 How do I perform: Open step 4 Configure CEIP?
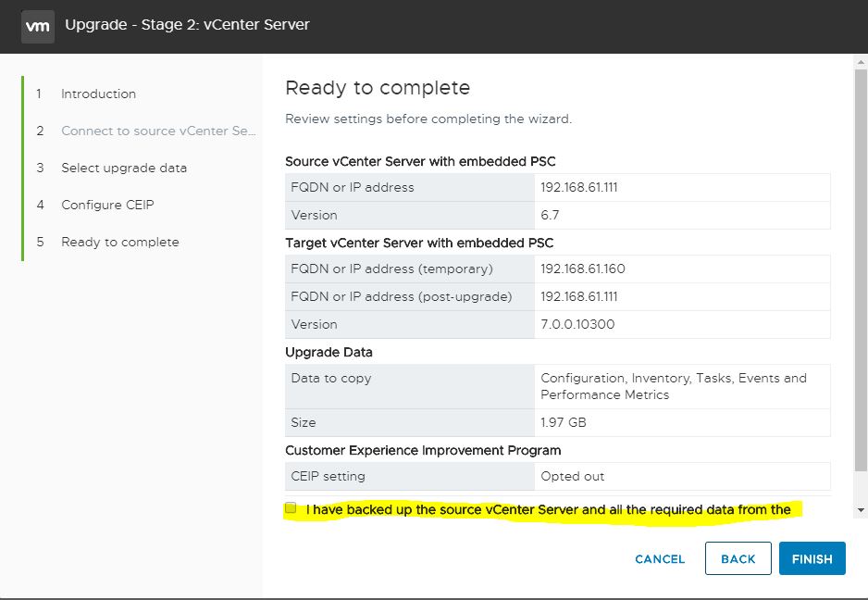click(107, 205)
